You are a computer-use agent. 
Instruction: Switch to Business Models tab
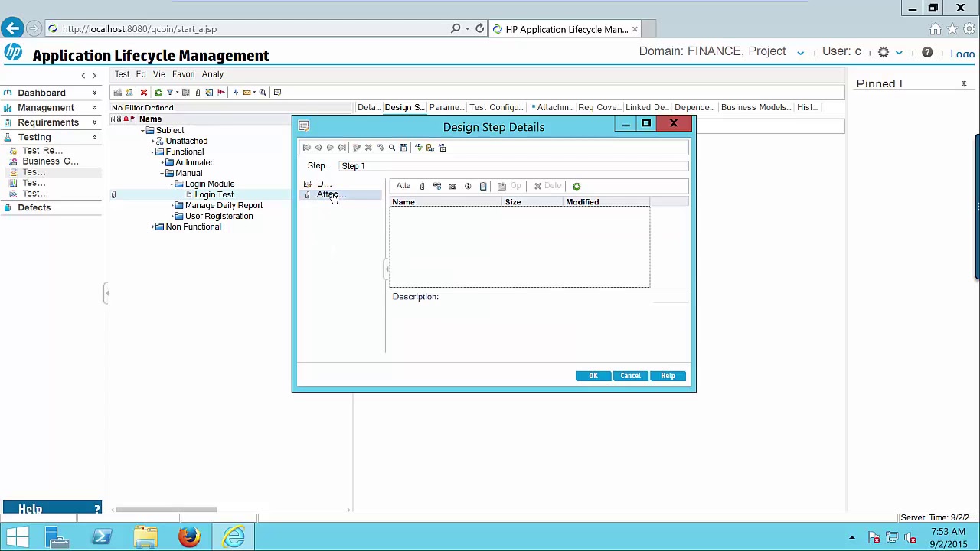756,108
